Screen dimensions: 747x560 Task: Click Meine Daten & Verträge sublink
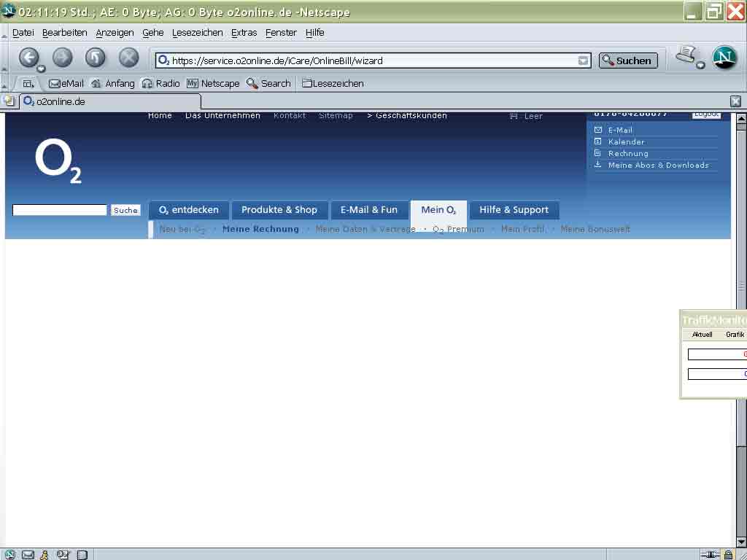click(365, 230)
